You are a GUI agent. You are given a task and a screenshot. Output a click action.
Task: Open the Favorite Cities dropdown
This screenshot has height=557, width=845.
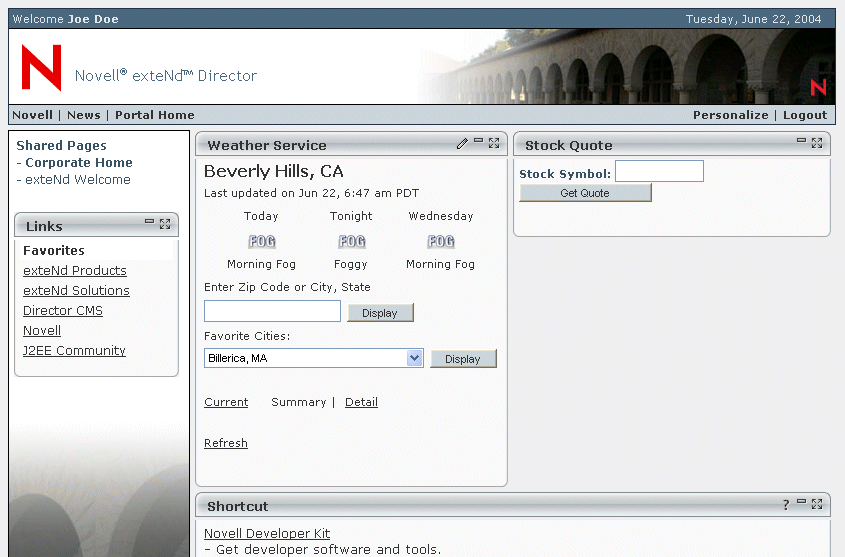pos(314,358)
